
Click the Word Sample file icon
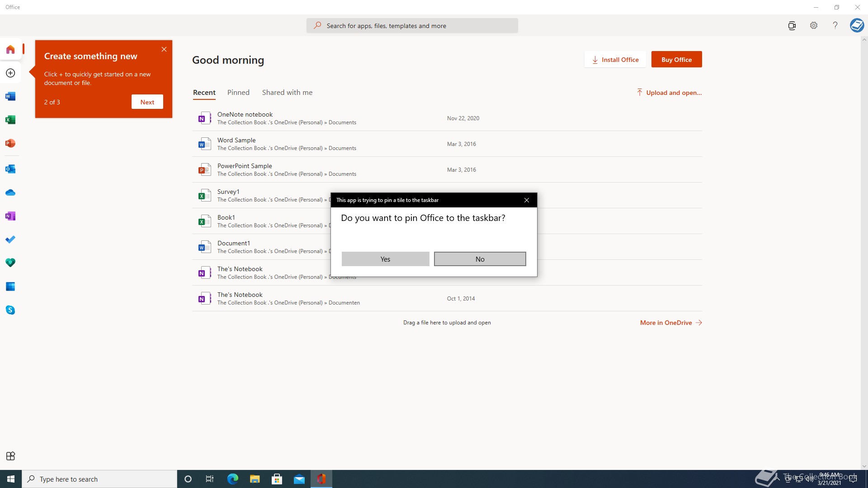pos(204,144)
